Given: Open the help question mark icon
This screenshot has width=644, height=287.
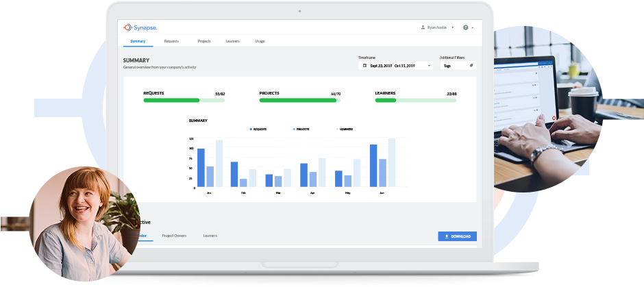Looking at the screenshot, I should click(465, 27).
